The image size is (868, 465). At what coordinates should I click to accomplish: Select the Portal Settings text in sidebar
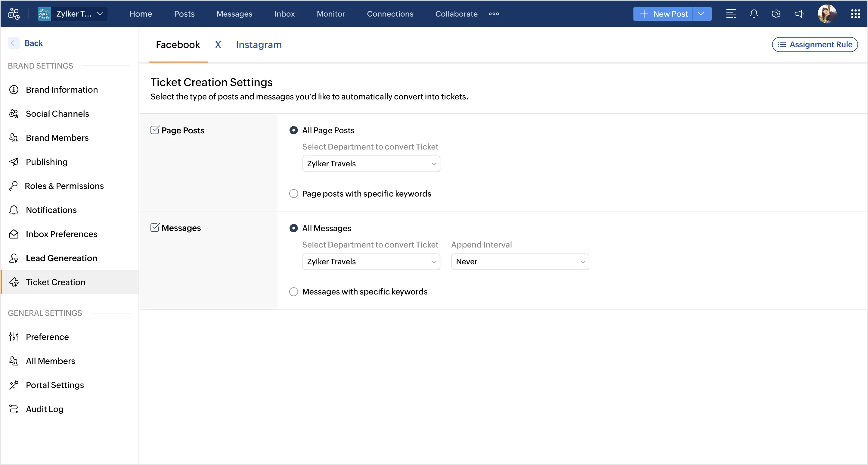(x=54, y=385)
